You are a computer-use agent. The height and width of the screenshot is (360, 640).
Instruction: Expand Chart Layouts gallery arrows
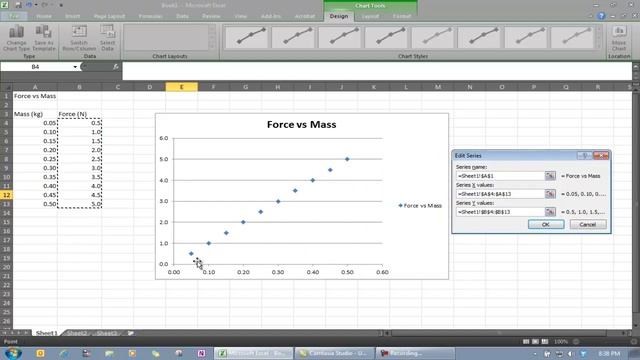212,37
